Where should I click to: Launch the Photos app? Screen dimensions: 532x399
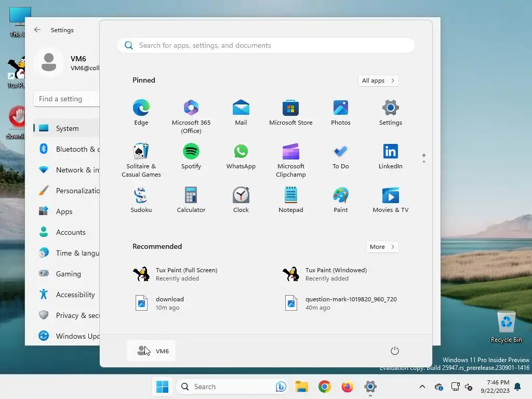point(341,113)
